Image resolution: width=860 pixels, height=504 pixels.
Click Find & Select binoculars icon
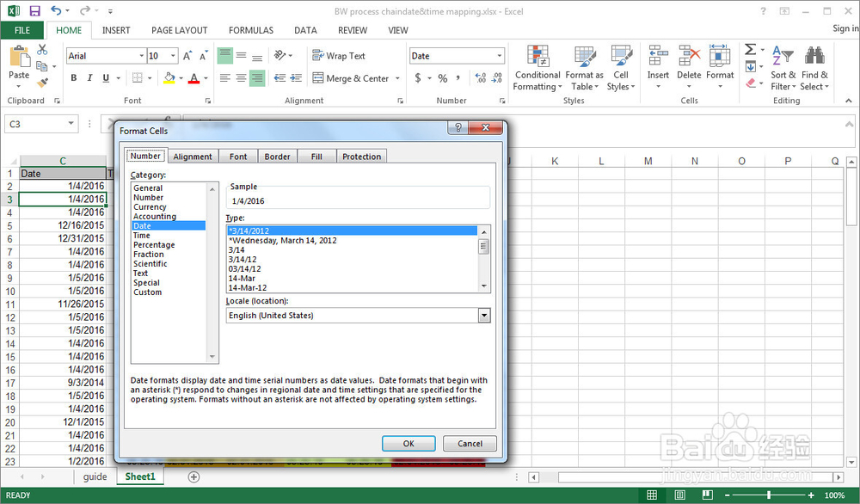click(814, 55)
